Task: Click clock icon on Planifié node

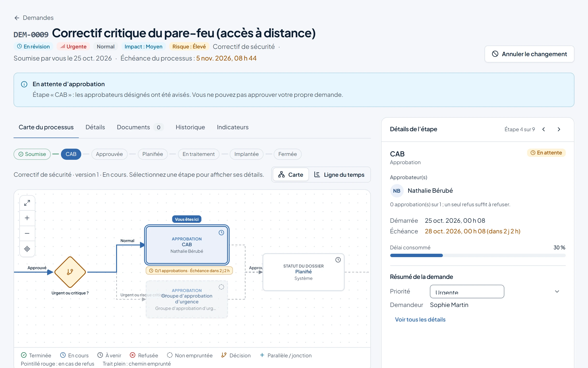Action: [338, 260]
